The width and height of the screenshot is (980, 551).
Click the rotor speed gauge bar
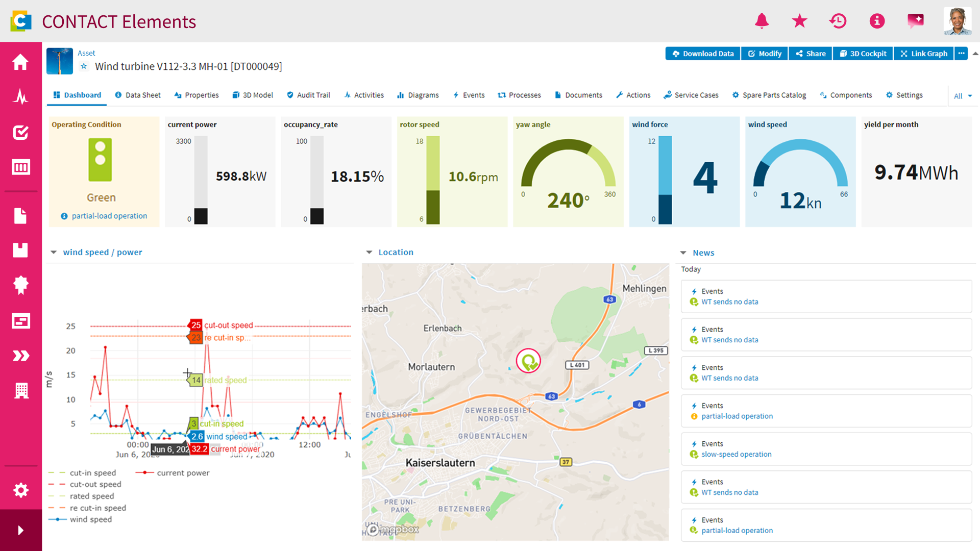(433, 180)
